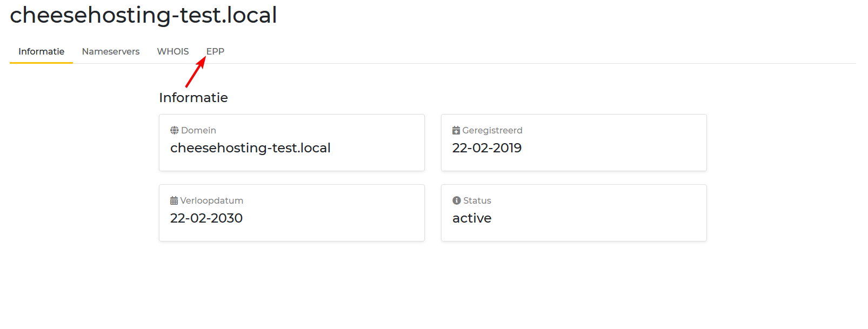Select the domain name value inside Domein card
Image resolution: width=868 pixels, height=329 pixels.
coord(250,148)
